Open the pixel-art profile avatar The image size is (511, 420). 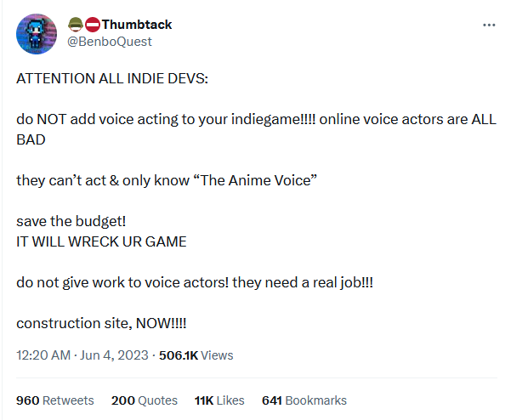click(37, 34)
